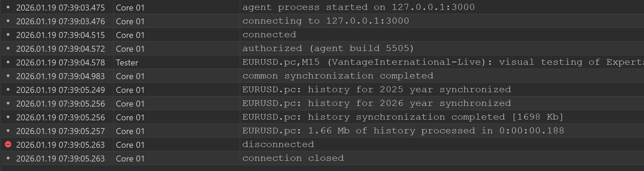Click the 'authorized (agent build 5505)' message
Screen dimensions: 644x171
click(x=328, y=48)
